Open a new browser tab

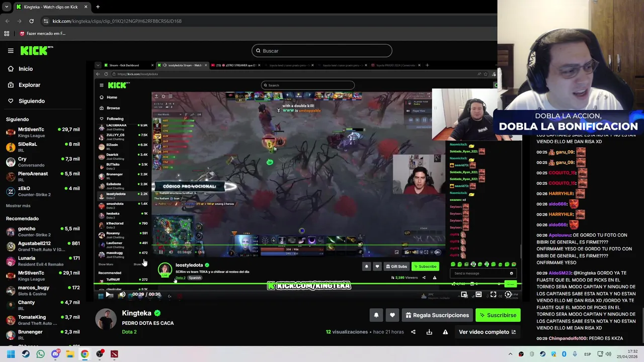98,7
